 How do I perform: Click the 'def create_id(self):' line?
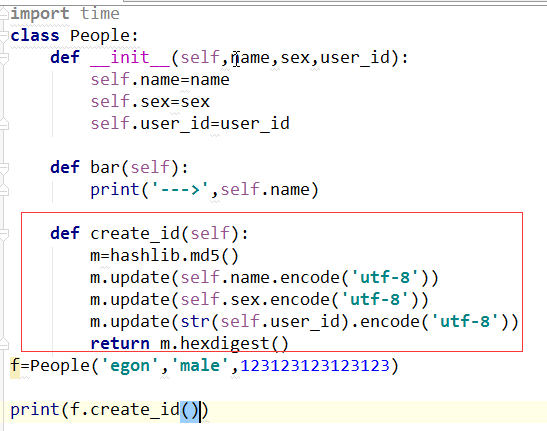pos(149,234)
